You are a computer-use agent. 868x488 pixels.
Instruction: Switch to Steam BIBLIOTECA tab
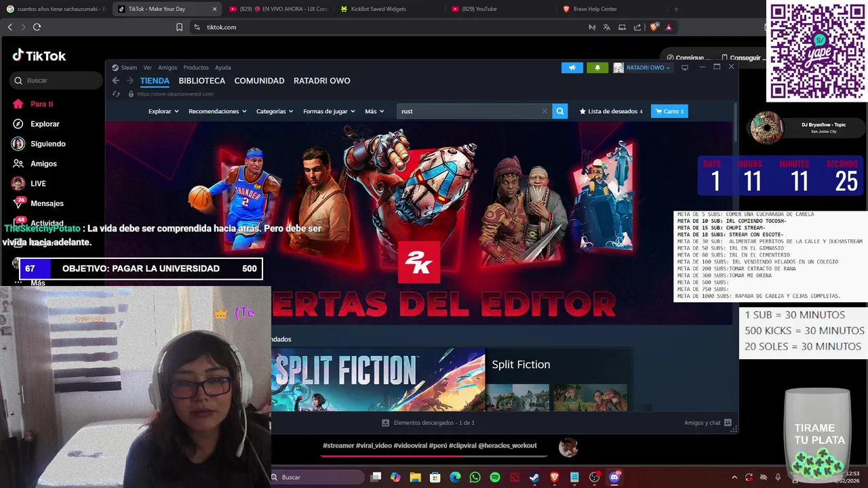click(202, 81)
